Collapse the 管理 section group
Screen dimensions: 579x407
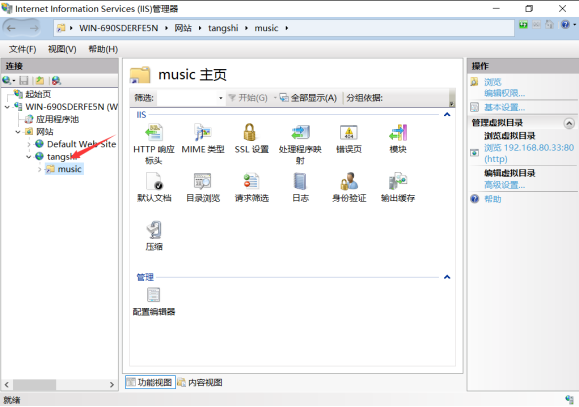click(x=447, y=277)
